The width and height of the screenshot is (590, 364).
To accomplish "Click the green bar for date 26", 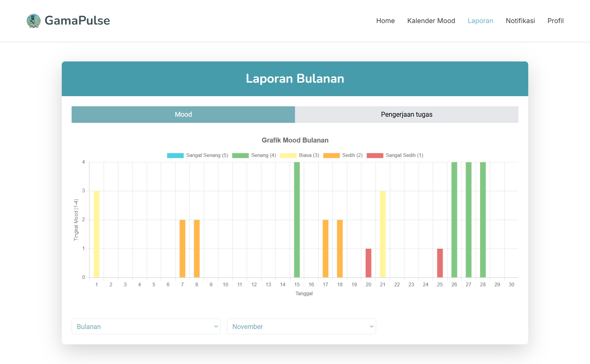I will click(x=454, y=220).
